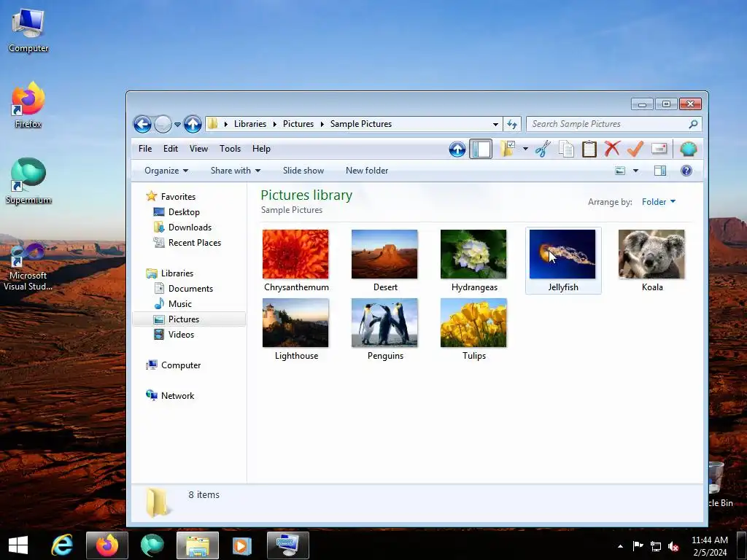Expand breadcrumb arrow after Libraries
Image resolution: width=747 pixels, height=560 pixels.
point(274,124)
